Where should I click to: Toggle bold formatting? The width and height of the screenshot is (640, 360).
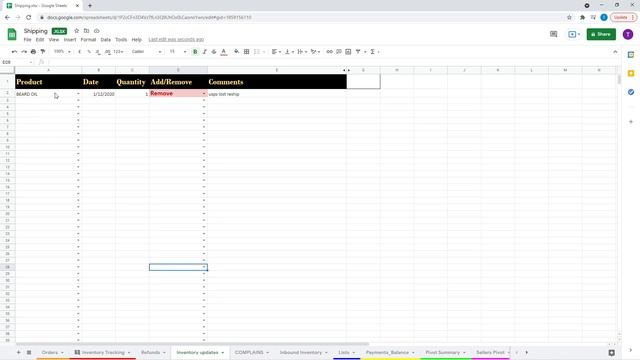coord(195,52)
